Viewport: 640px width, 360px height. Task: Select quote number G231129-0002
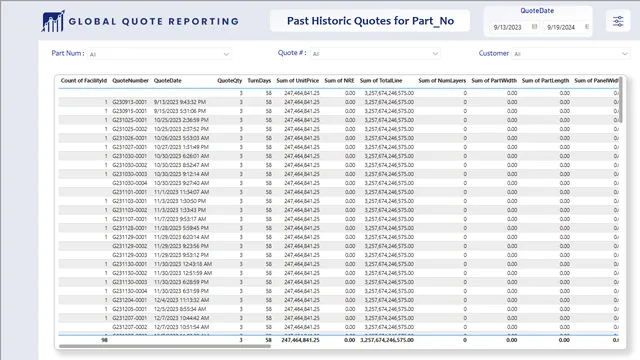129,246
